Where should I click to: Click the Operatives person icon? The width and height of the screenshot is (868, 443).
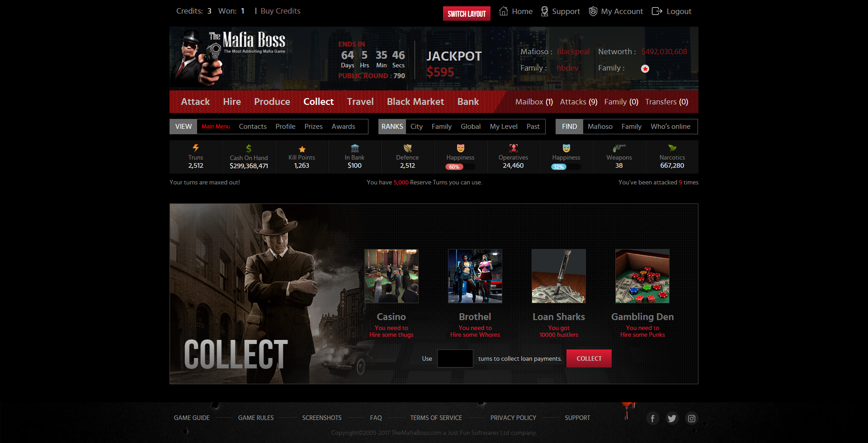514,148
